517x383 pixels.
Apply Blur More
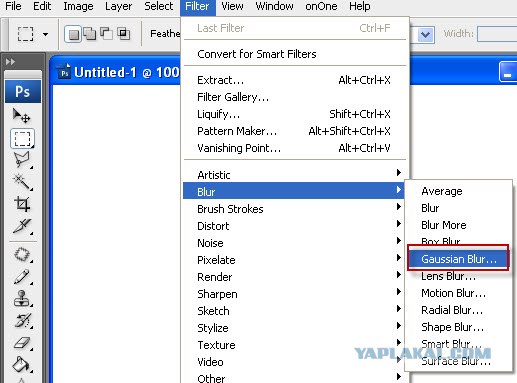458,225
